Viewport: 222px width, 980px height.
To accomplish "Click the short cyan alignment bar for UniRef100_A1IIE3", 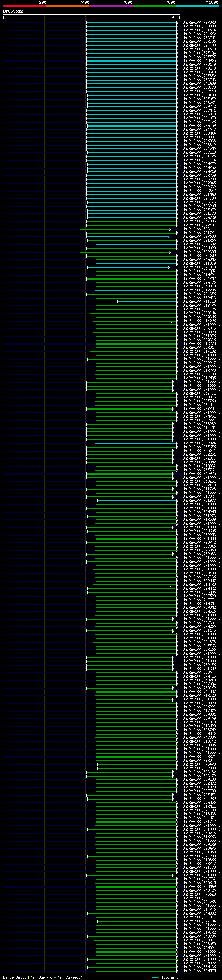I will coord(148,302).
